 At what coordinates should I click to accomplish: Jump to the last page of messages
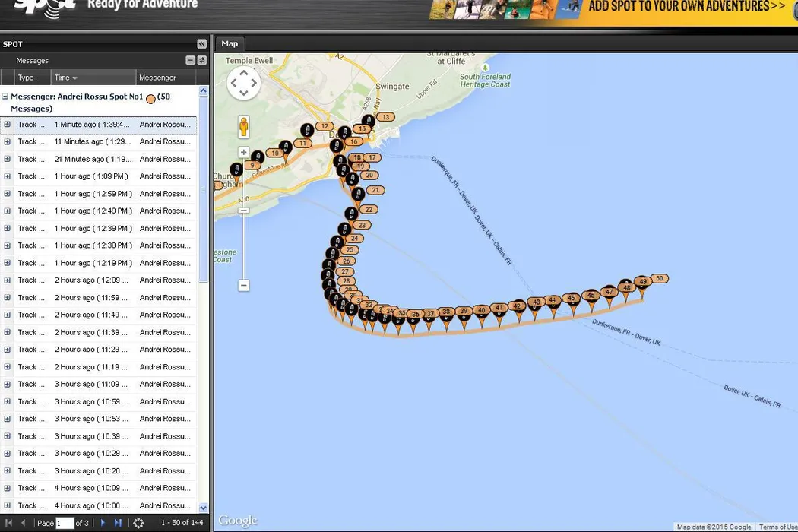point(118,523)
